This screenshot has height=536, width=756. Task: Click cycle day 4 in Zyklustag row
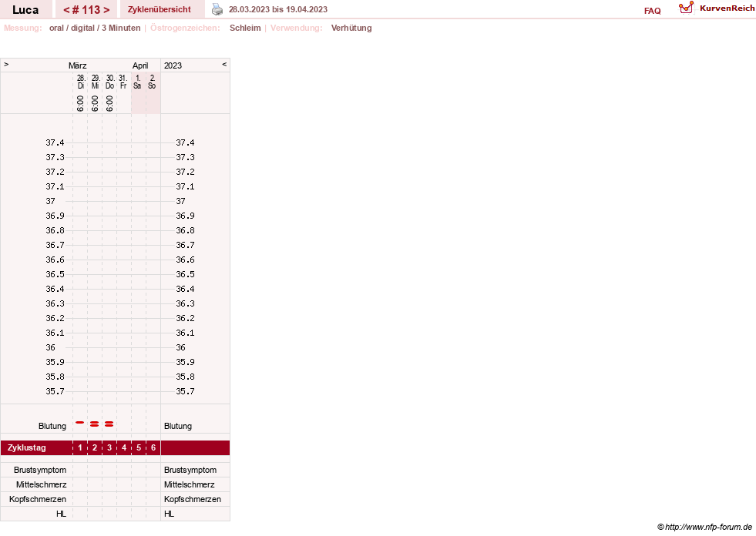[124, 447]
